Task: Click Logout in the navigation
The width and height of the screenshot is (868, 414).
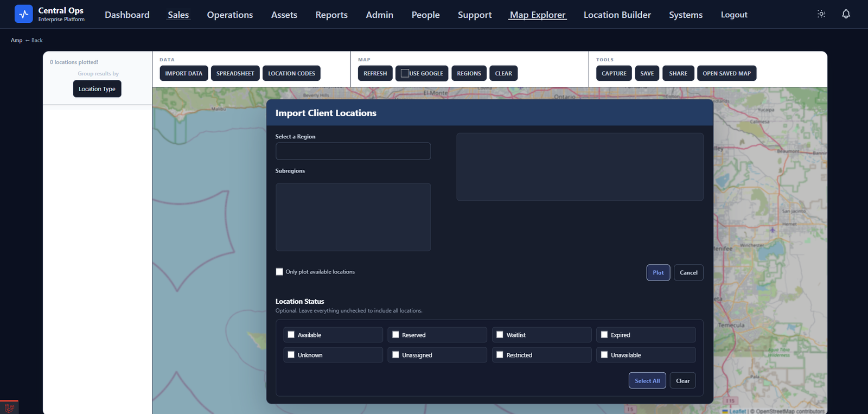Action: pos(734,15)
